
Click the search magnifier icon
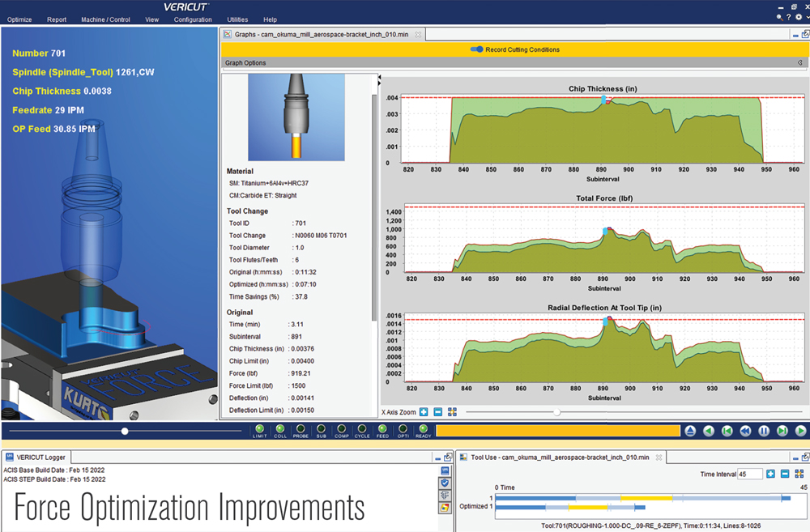pyautogui.click(x=779, y=17)
